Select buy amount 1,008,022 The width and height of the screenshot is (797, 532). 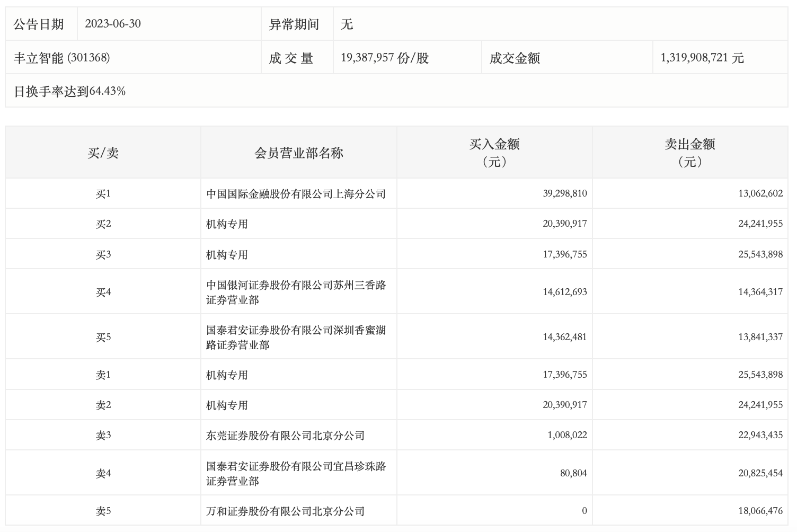[567, 435]
